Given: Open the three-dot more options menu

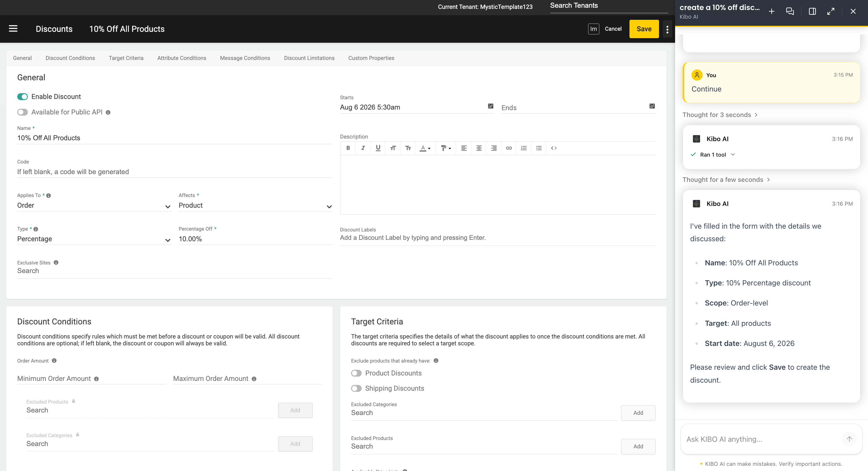Looking at the screenshot, I should 667,29.
